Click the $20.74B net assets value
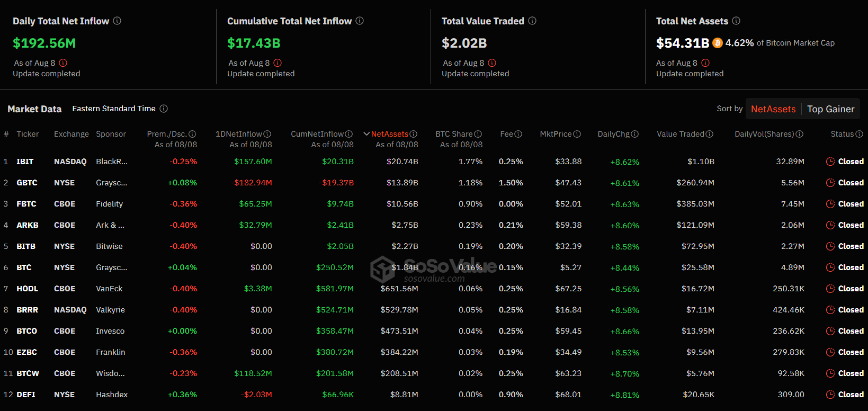The image size is (868, 411). [x=402, y=162]
